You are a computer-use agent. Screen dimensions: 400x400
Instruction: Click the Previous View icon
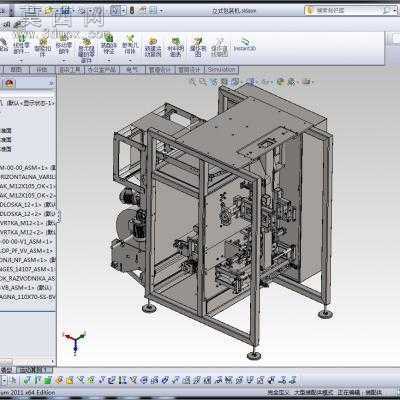(214, 81)
